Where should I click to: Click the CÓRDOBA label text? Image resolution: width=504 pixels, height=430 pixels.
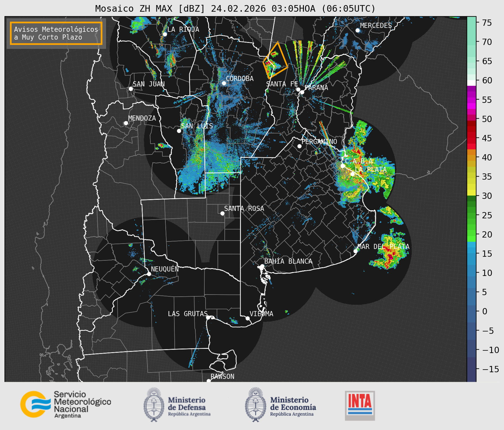click(240, 79)
